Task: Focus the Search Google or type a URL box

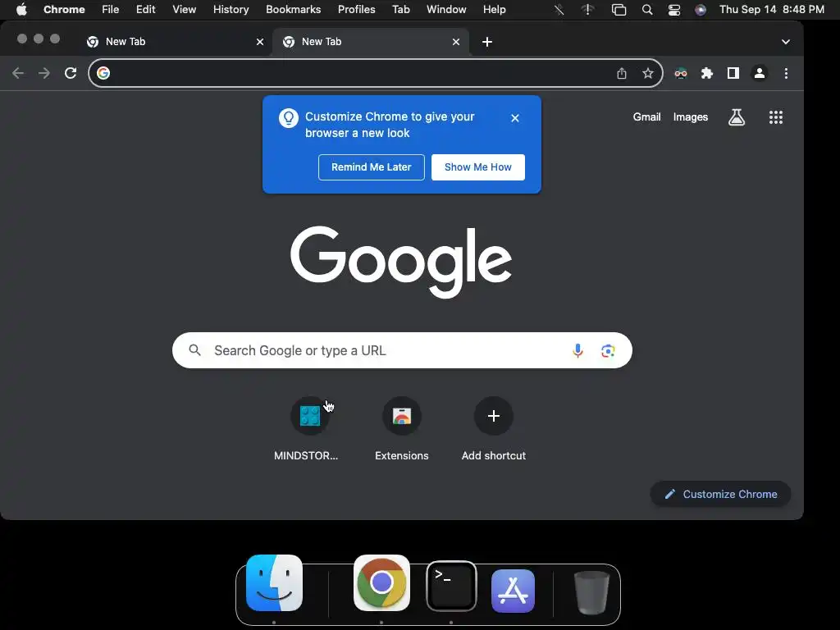Action: click(x=402, y=350)
